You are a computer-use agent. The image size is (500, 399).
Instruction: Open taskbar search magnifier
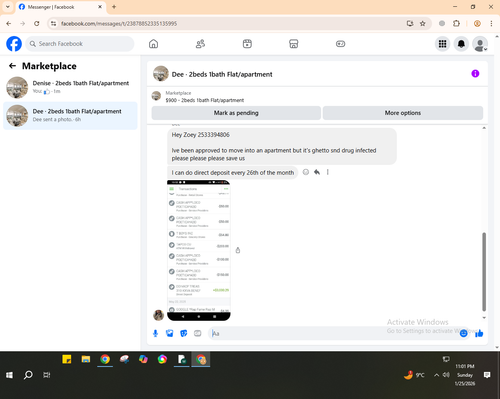[28, 375]
